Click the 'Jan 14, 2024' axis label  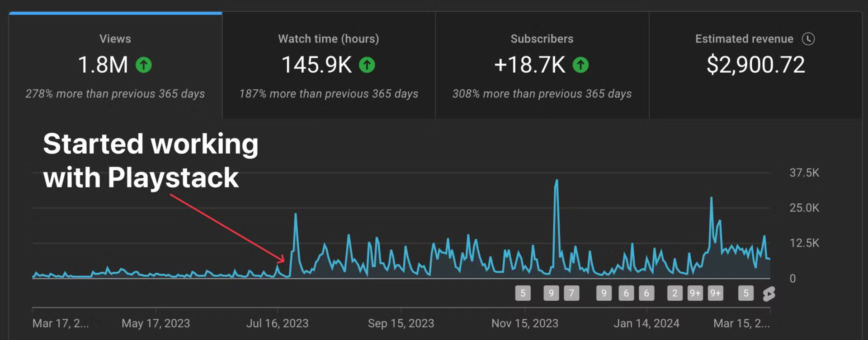click(x=646, y=323)
